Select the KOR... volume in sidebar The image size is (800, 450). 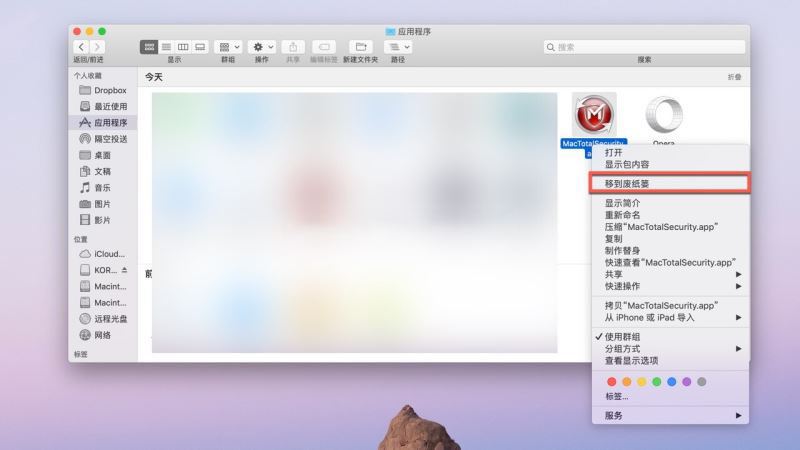tap(98, 270)
